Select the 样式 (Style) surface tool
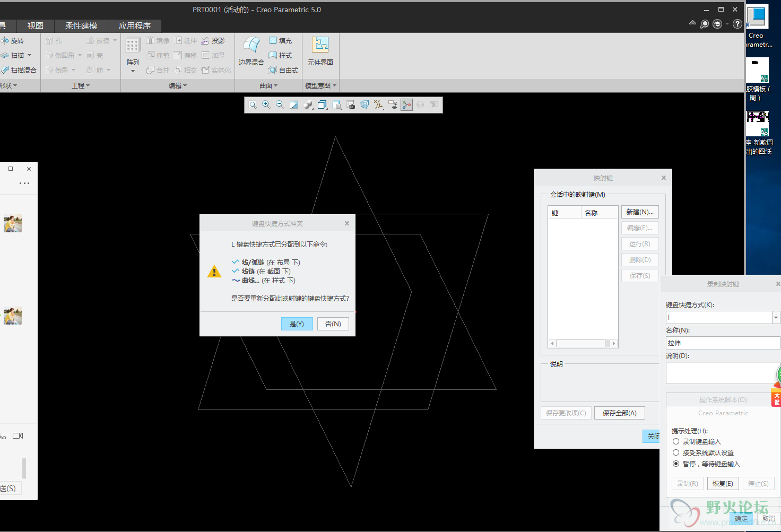This screenshot has width=781, height=532. tap(281, 55)
